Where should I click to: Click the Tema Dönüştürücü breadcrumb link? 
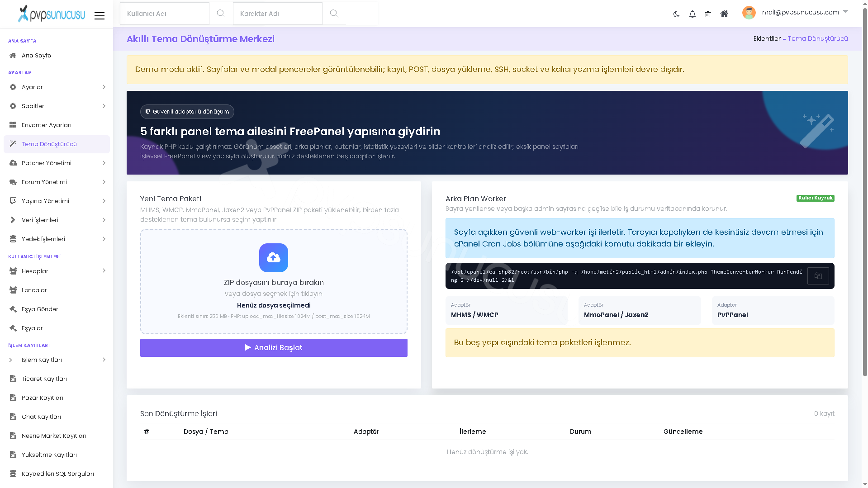pos(818,39)
